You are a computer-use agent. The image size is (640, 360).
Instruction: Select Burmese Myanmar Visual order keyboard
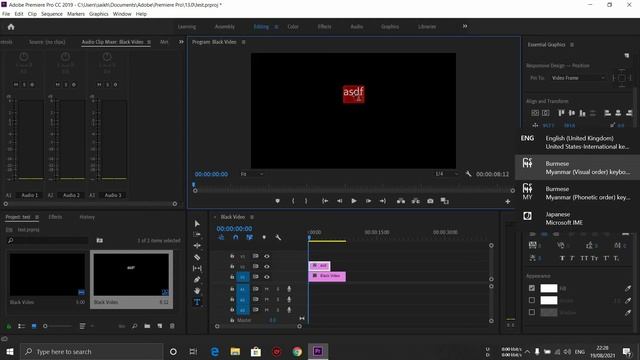pyautogui.click(x=578, y=167)
